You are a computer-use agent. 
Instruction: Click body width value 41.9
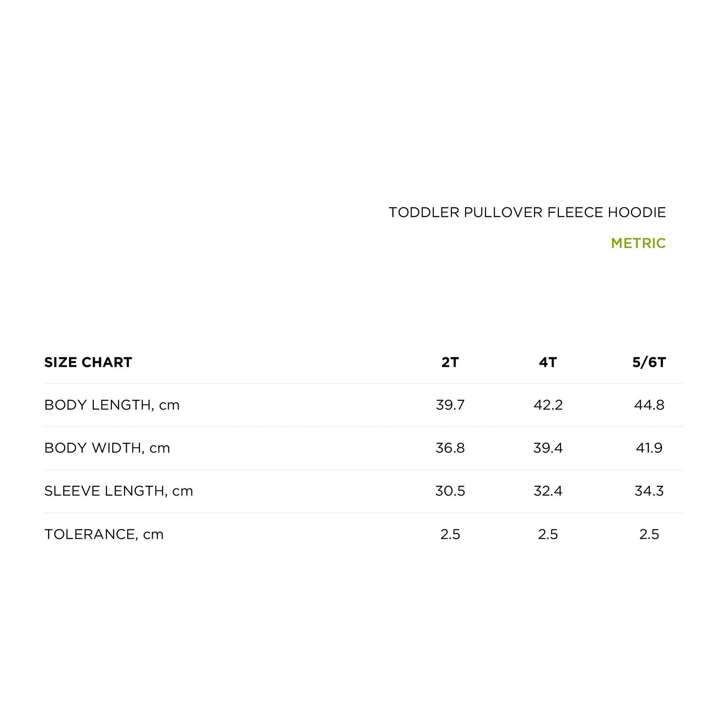coord(649,448)
